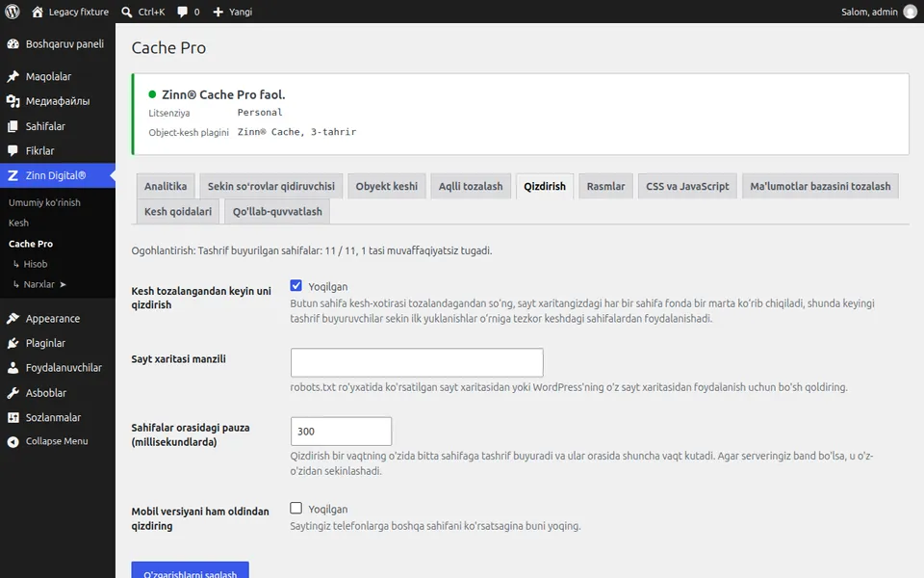Open the Salom, admin account menu
This screenshot has height=578, width=924.
point(879,12)
